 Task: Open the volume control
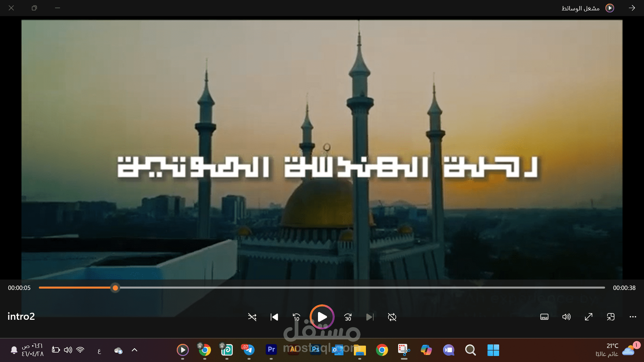[567, 317]
